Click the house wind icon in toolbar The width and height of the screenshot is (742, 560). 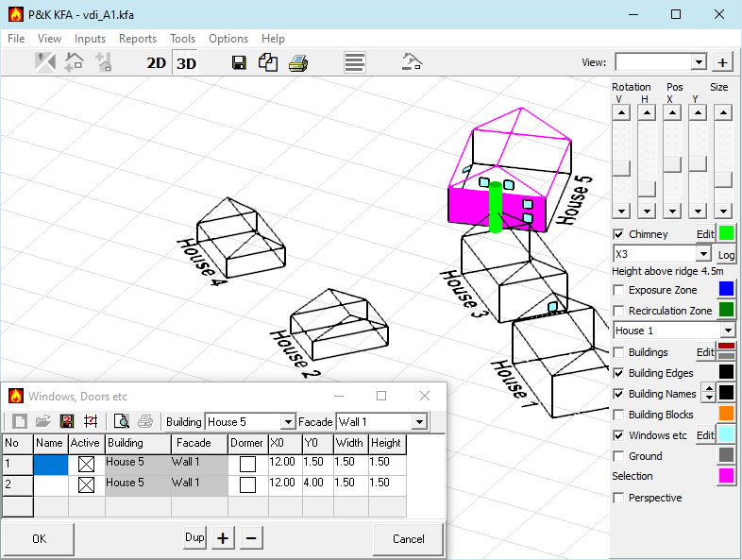tap(412, 62)
